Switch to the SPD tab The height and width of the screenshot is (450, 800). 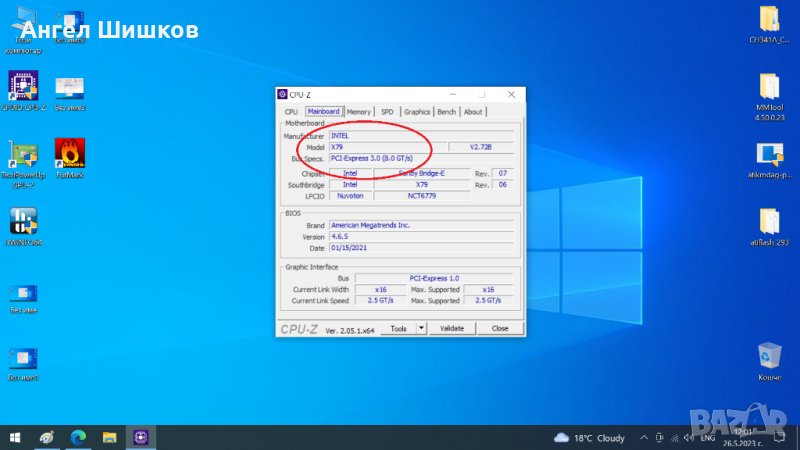coord(387,112)
